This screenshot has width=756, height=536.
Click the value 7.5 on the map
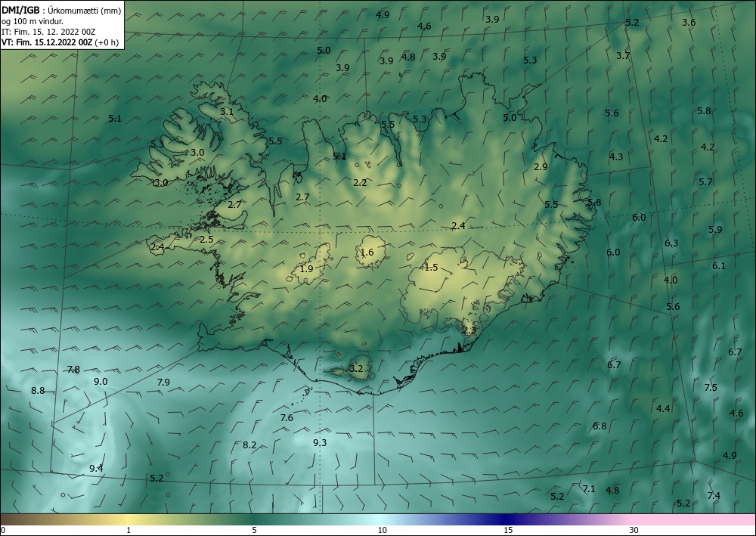[x=711, y=388]
